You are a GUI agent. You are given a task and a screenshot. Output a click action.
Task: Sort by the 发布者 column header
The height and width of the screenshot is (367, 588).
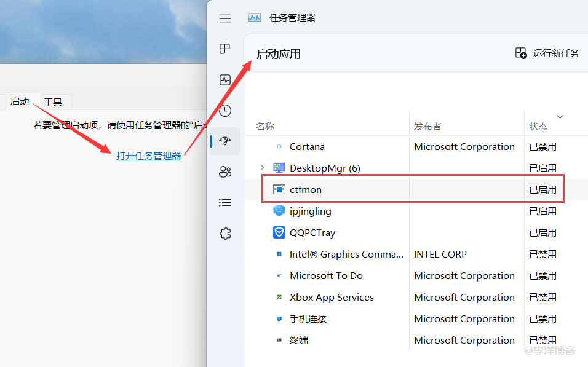click(427, 126)
